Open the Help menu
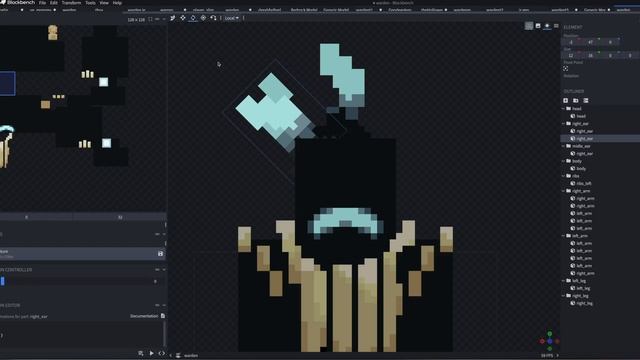Viewport: 640px width, 360px height. click(x=117, y=3)
